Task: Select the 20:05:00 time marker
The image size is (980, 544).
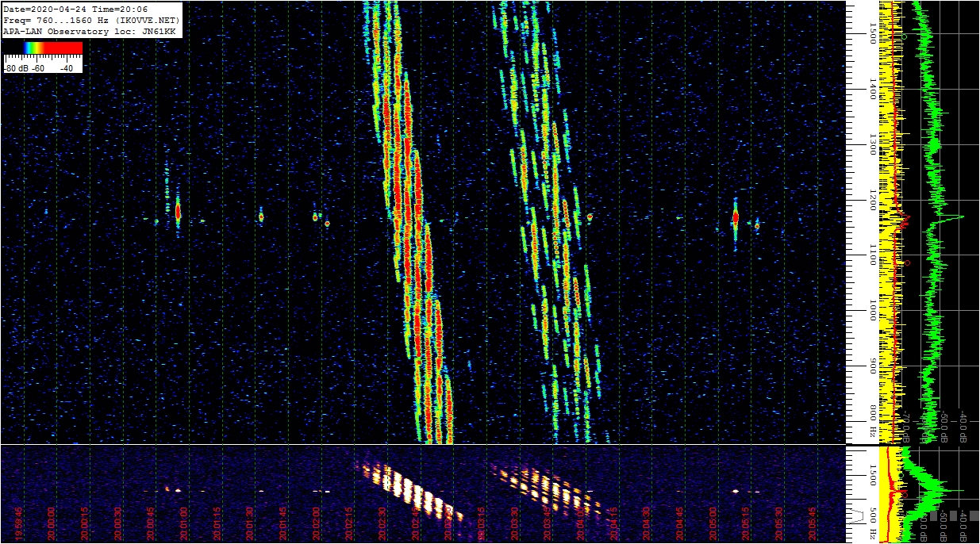Action: pyautogui.click(x=714, y=523)
